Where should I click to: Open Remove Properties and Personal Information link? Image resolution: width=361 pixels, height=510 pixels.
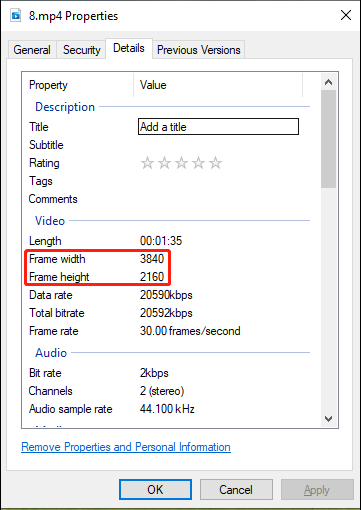pyautogui.click(x=126, y=447)
